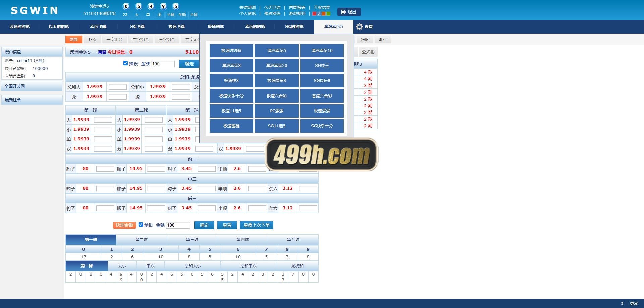644x308 pixels.
Task: Choose 极速蛋蛋 from the game popup
Action: click(x=322, y=111)
